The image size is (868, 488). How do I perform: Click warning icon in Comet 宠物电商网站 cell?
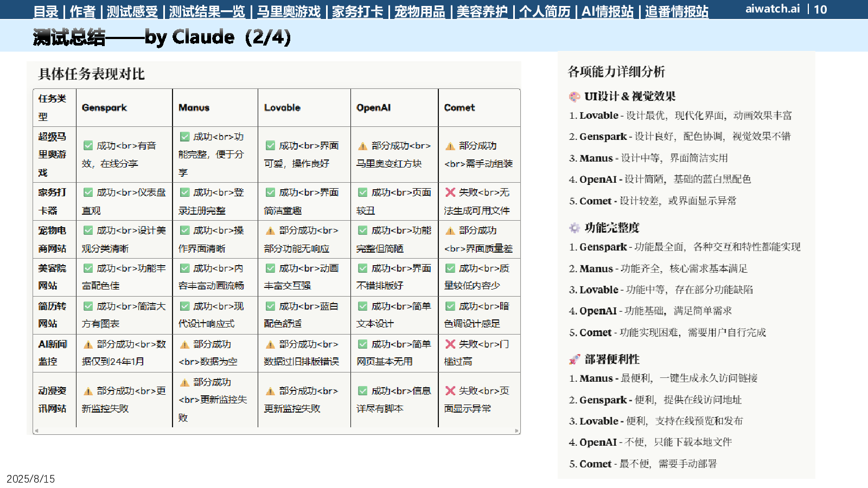click(450, 230)
